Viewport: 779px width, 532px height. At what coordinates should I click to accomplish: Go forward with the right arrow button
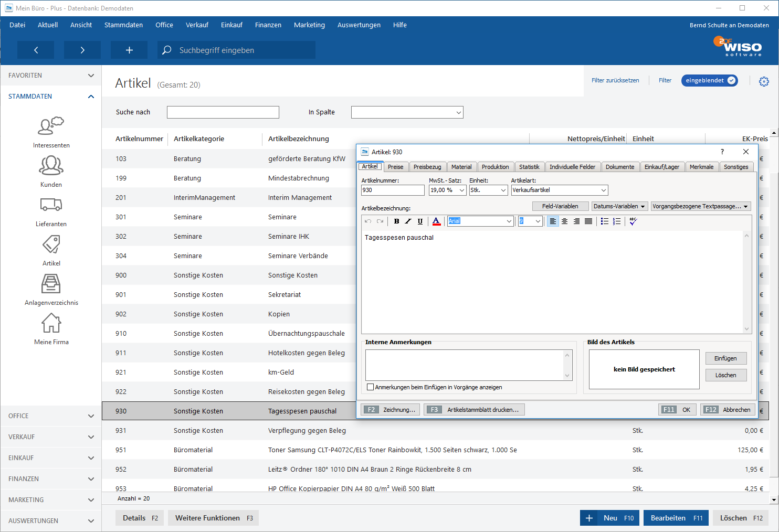[x=82, y=50]
